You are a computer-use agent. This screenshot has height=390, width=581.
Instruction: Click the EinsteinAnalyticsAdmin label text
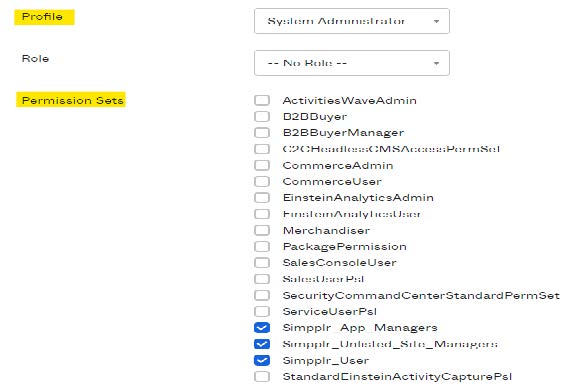click(358, 198)
